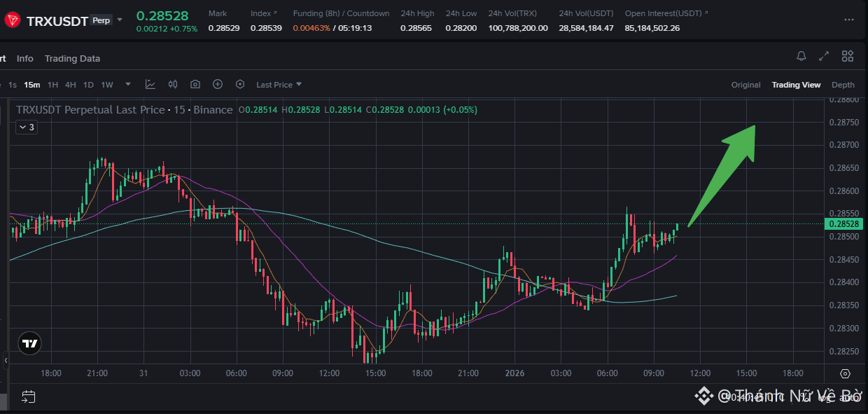The width and height of the screenshot is (868, 414).
Task: Switch to the Depth chart view
Action: coord(843,85)
